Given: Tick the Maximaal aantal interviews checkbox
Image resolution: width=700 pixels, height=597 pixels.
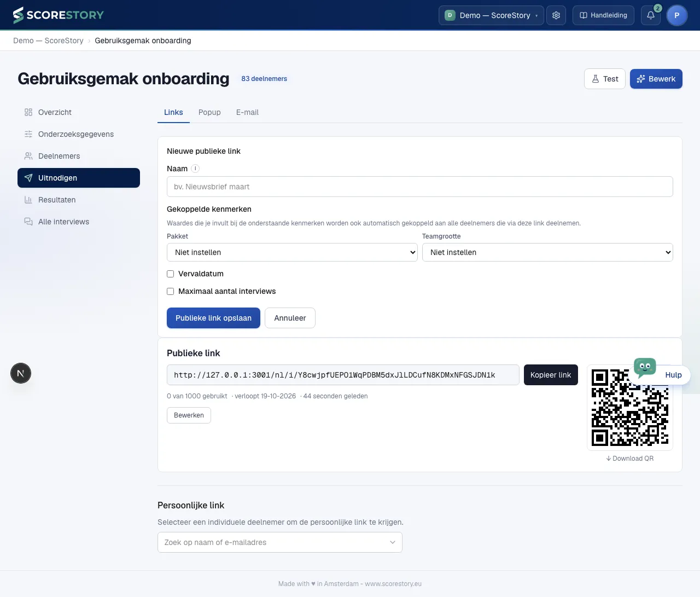Looking at the screenshot, I should coord(171,291).
